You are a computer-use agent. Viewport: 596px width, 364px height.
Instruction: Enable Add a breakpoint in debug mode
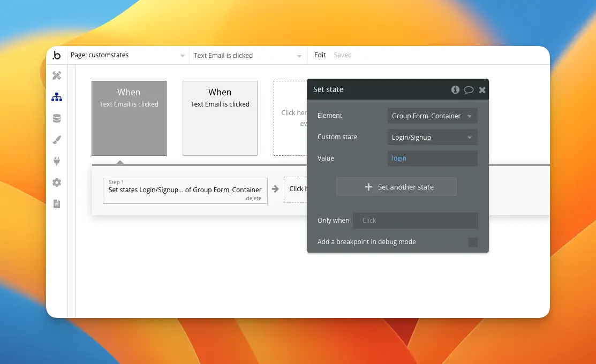click(x=472, y=242)
